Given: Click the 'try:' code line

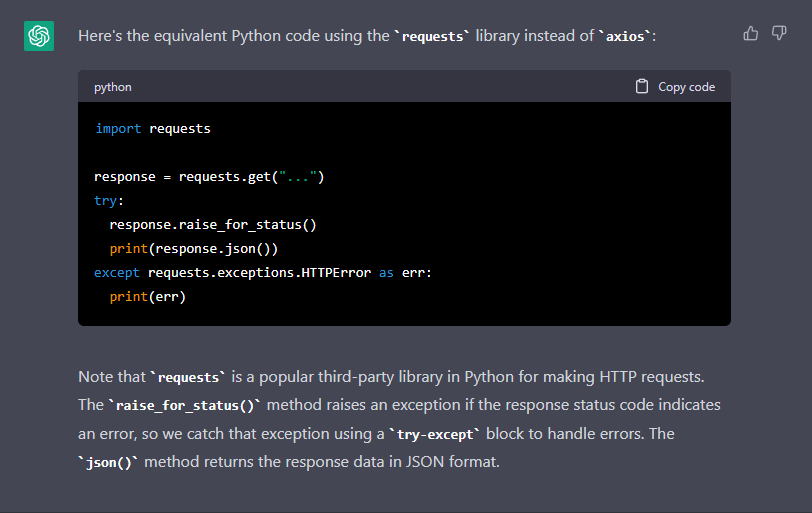Looking at the screenshot, I should (109, 200).
